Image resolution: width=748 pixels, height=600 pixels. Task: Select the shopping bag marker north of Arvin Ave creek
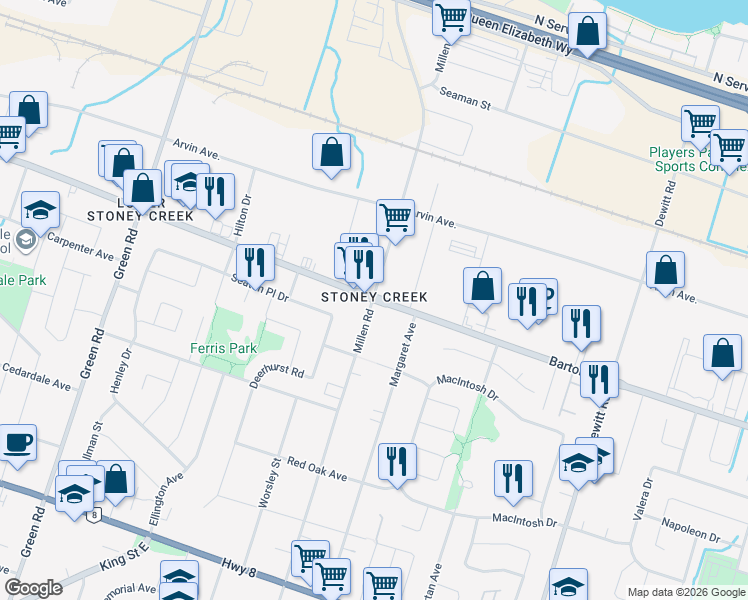coord(332,155)
